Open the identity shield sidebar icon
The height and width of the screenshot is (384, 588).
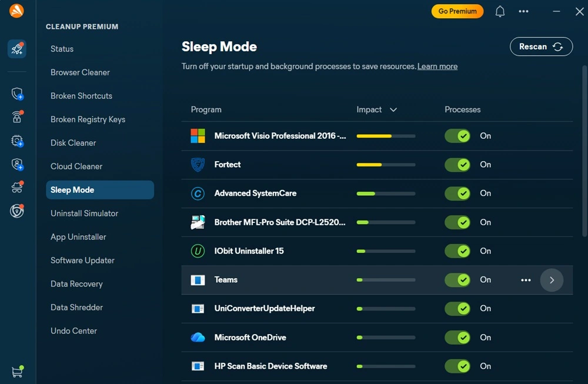[x=17, y=164]
